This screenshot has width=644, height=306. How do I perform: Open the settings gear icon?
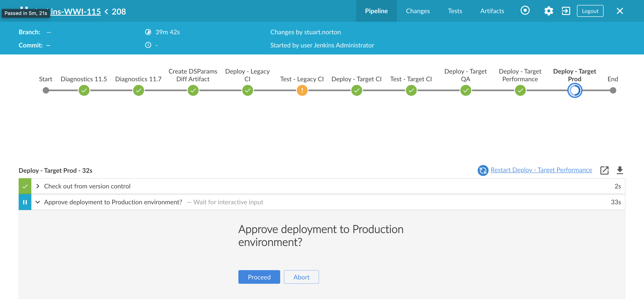click(x=548, y=11)
